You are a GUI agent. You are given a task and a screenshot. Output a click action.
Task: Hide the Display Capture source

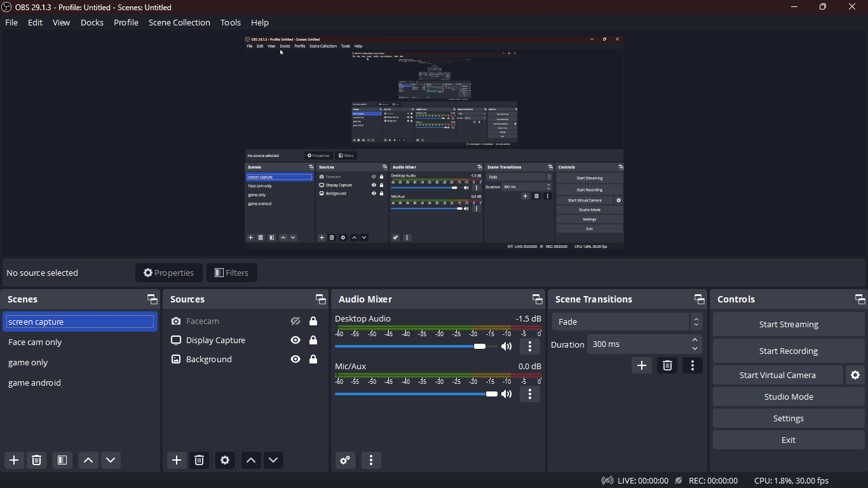click(x=295, y=341)
